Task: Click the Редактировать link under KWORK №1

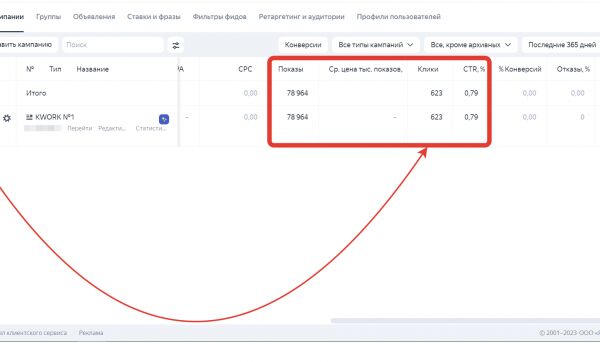Action: click(112, 128)
